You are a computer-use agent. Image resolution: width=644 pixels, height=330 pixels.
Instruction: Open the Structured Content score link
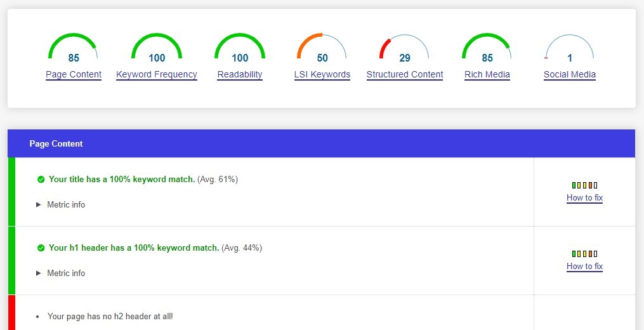point(405,74)
